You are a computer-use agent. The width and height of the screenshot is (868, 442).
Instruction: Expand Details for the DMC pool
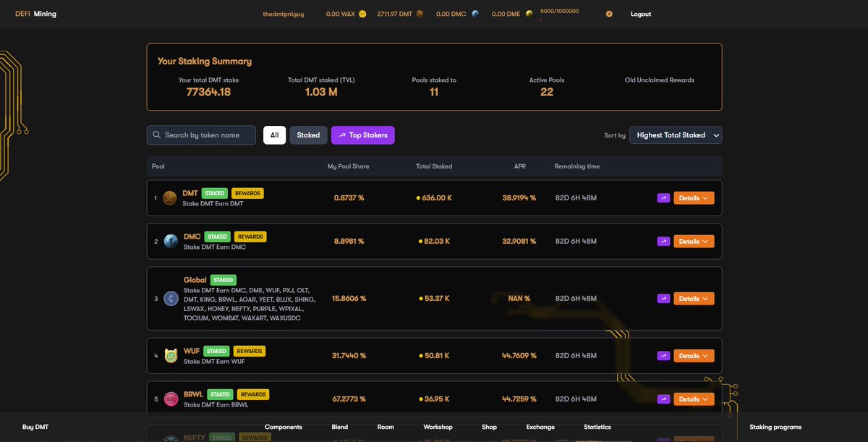pos(693,241)
